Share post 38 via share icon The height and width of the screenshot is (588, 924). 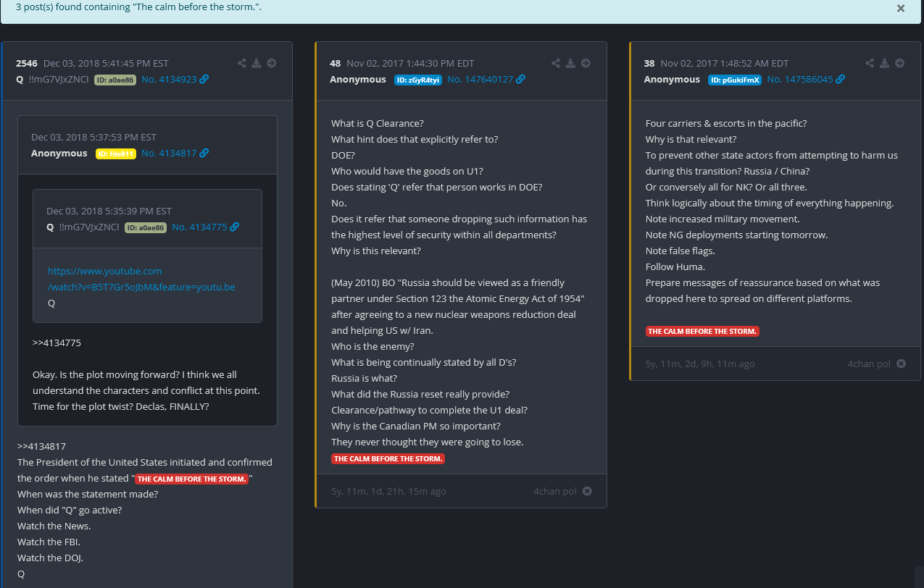click(x=870, y=63)
